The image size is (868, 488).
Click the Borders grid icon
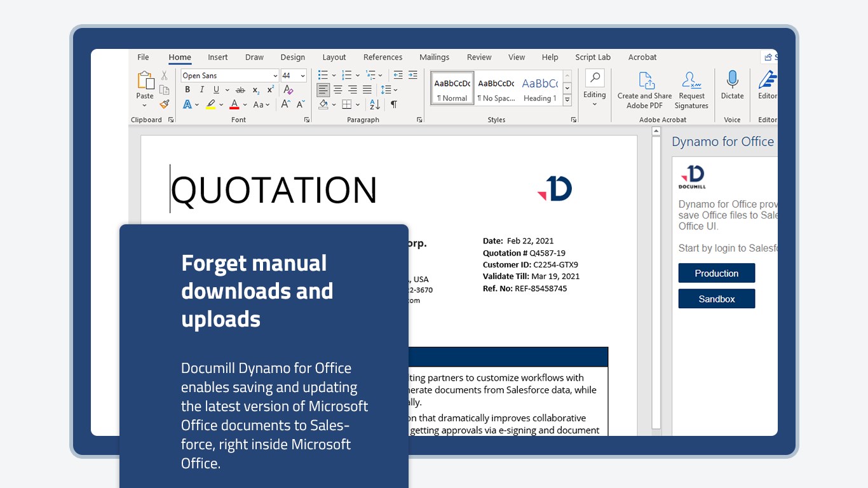point(347,104)
